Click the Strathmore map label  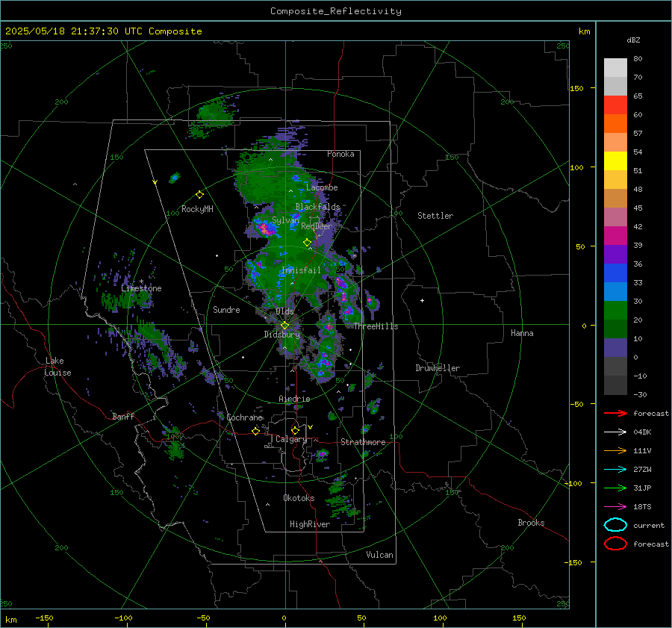coord(363,442)
